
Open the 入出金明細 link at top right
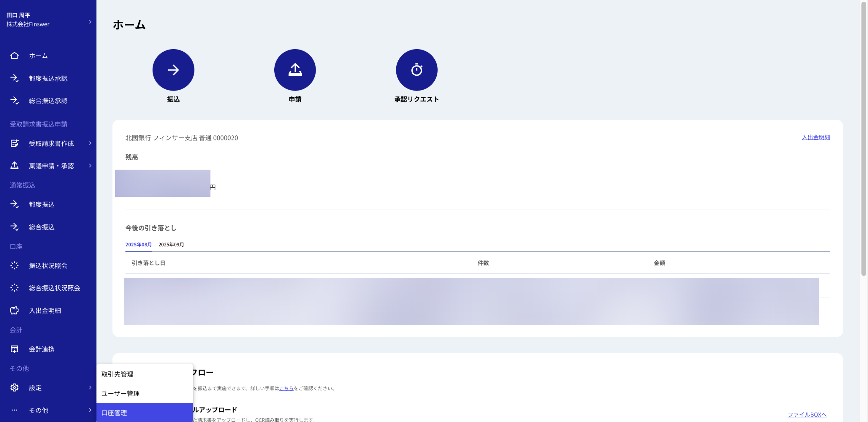pyautogui.click(x=815, y=137)
